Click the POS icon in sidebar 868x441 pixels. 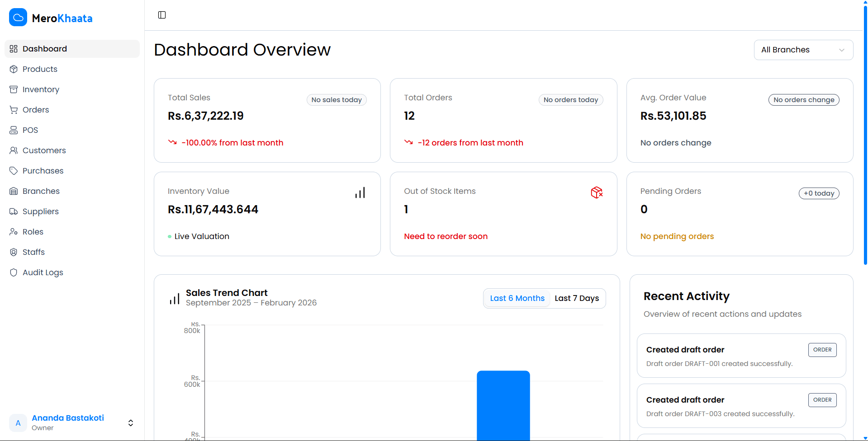click(x=14, y=130)
